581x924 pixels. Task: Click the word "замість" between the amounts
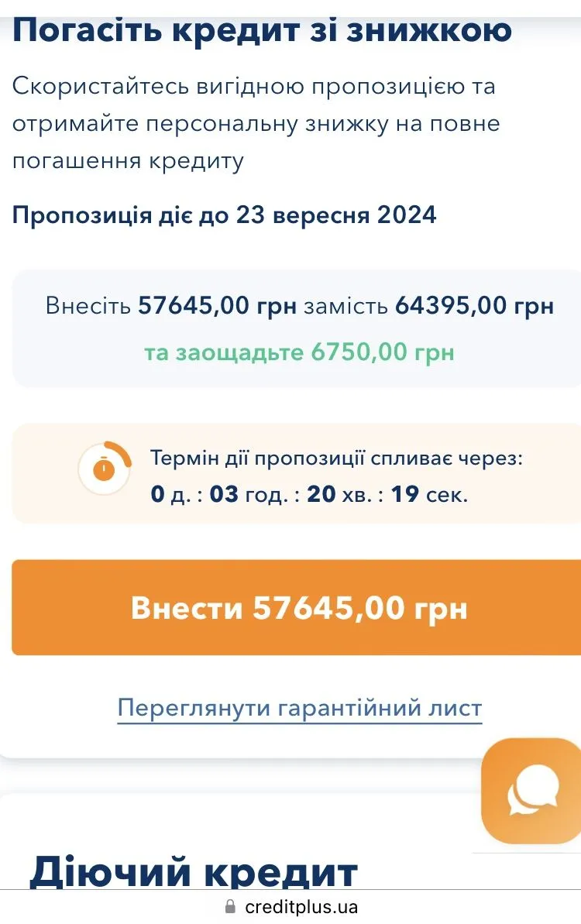(x=346, y=306)
